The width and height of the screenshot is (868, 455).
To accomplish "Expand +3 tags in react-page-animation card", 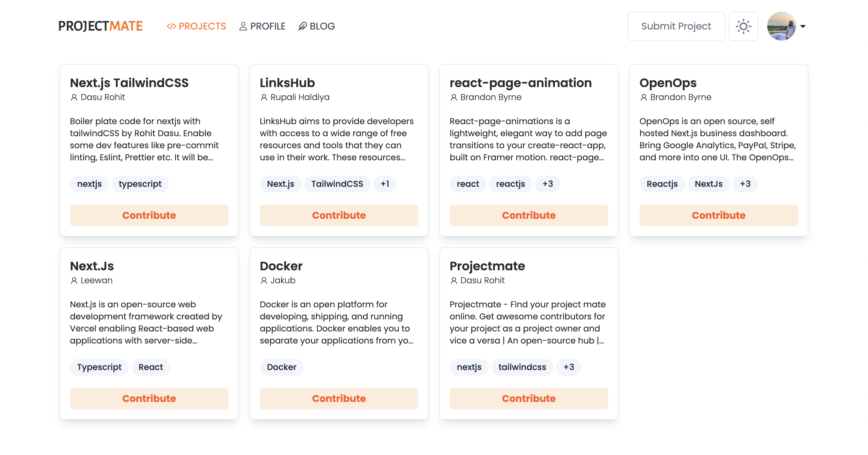I will coord(548,184).
